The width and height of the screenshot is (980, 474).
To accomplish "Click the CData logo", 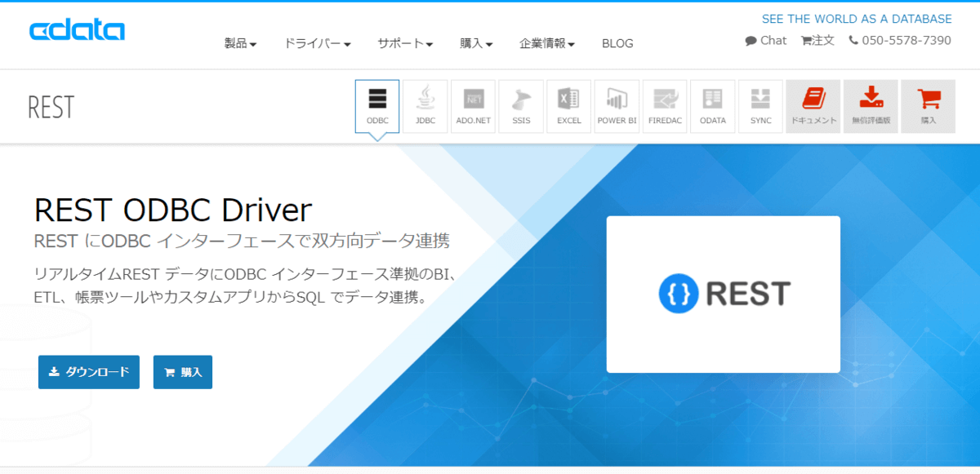I will click(x=77, y=31).
